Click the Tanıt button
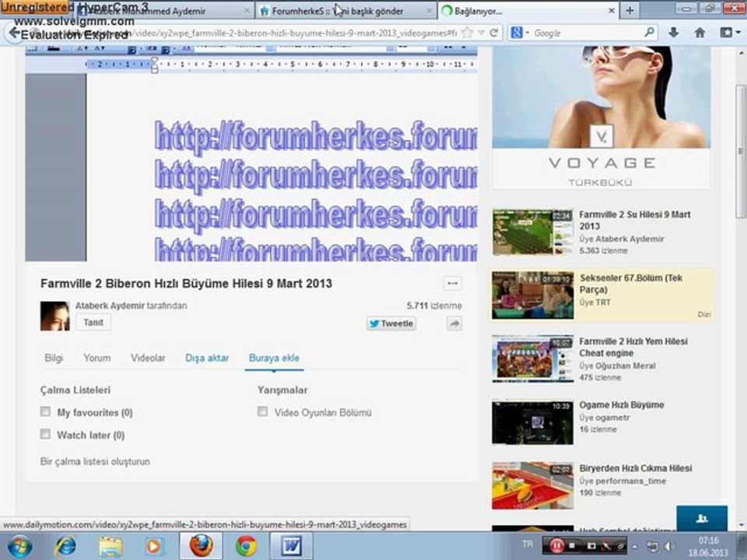The image size is (747, 560). [93, 322]
